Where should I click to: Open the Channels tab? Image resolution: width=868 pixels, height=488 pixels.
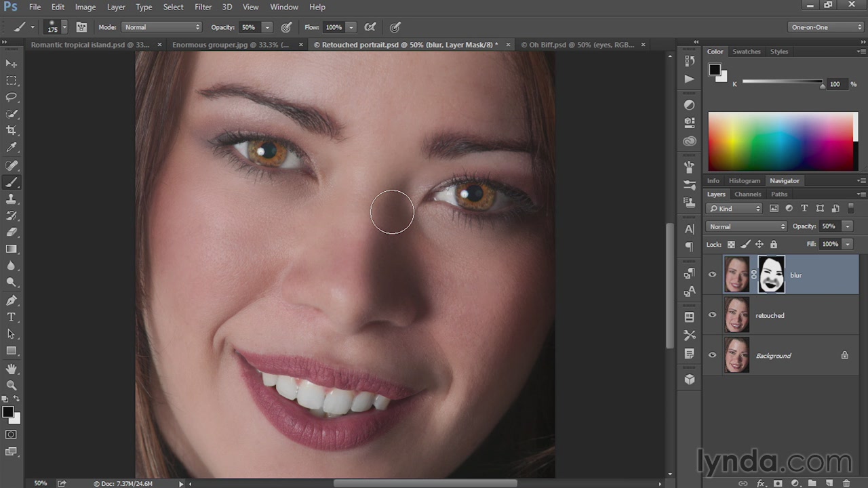pos(747,195)
